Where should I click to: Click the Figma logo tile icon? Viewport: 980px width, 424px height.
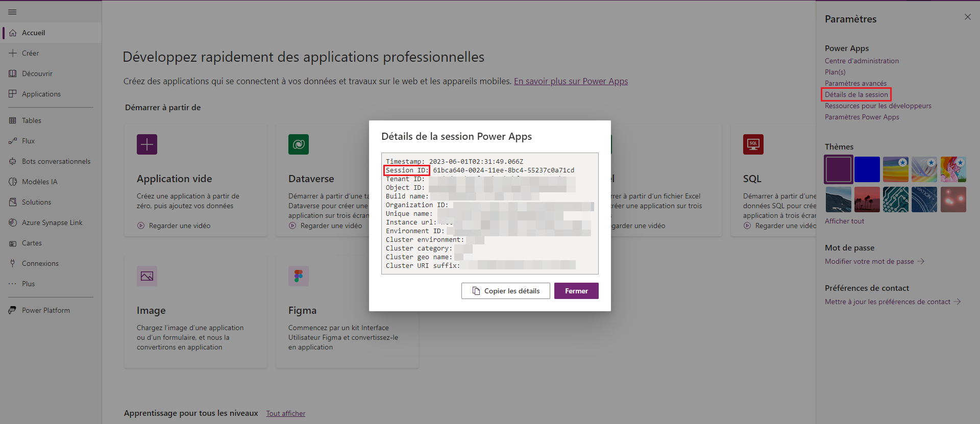point(299,276)
